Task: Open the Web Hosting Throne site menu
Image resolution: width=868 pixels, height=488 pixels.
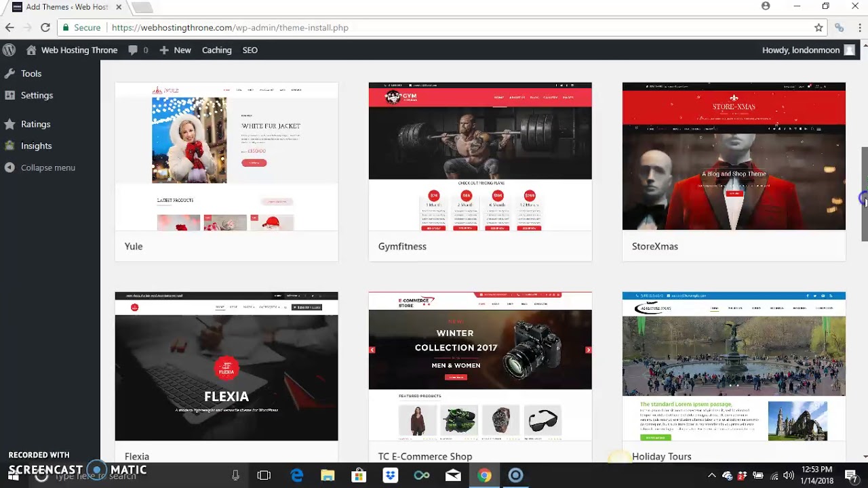Action: pos(72,50)
